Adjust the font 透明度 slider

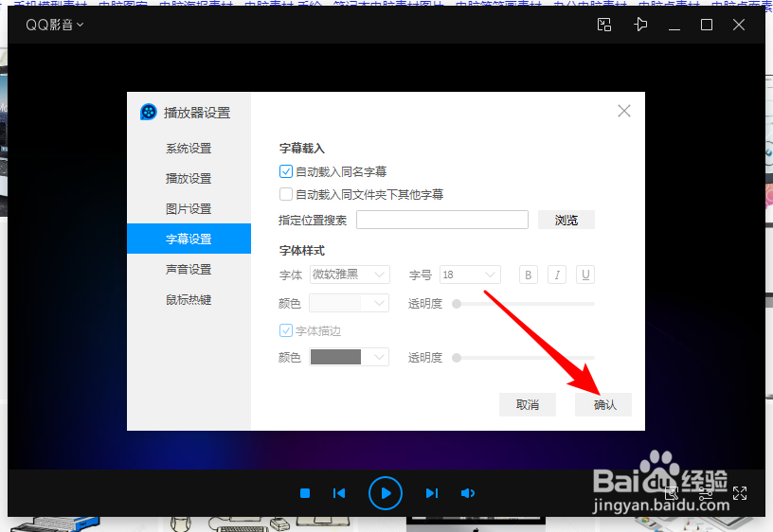pyautogui.click(x=523, y=304)
